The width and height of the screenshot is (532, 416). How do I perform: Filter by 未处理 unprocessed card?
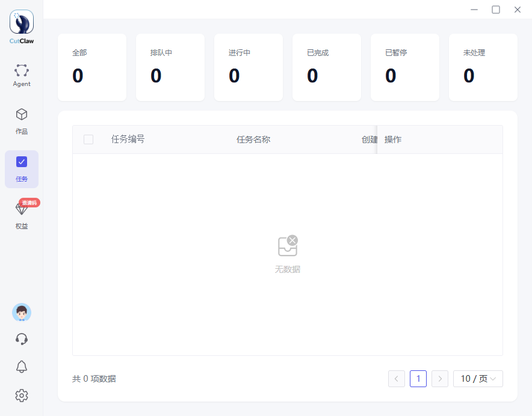(483, 67)
